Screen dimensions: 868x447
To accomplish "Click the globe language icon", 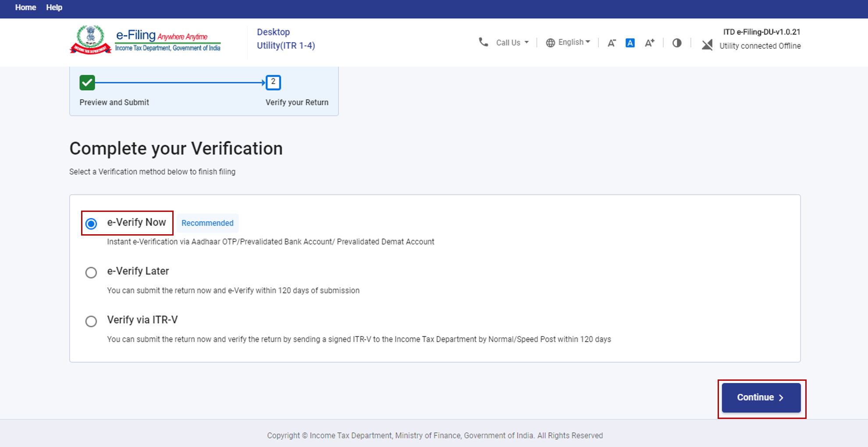I will (550, 43).
